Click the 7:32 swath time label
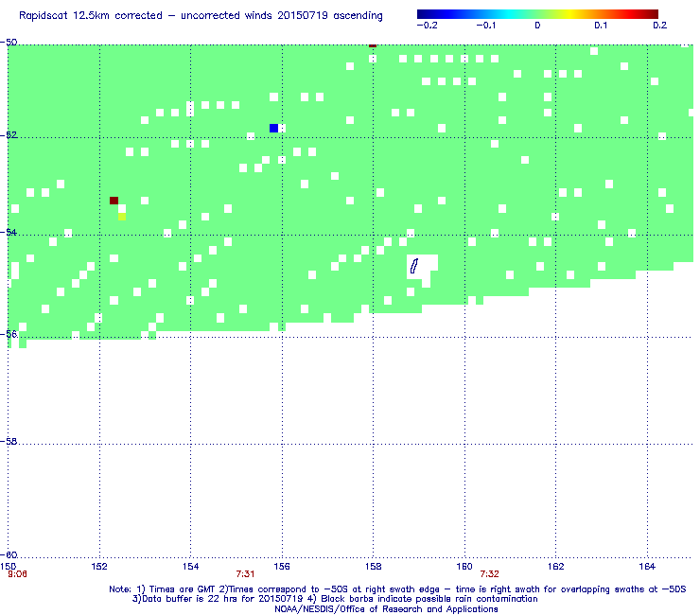This screenshot has height=615, width=700. tap(489, 574)
